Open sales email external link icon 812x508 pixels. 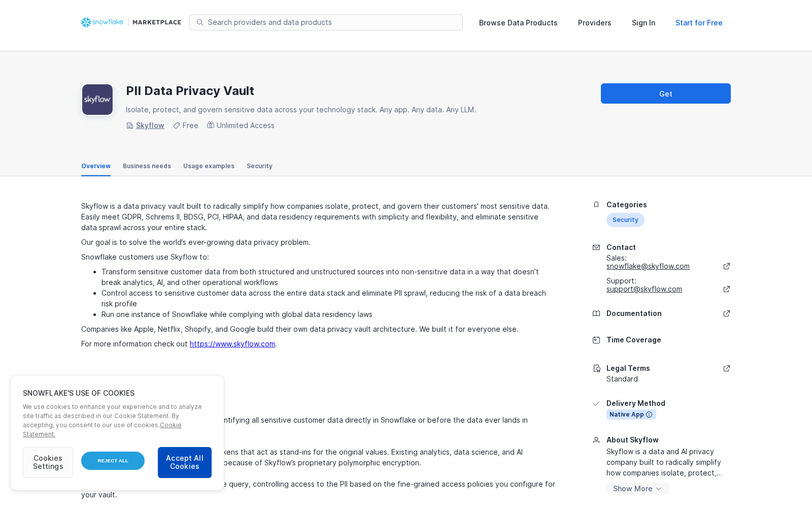point(727,266)
